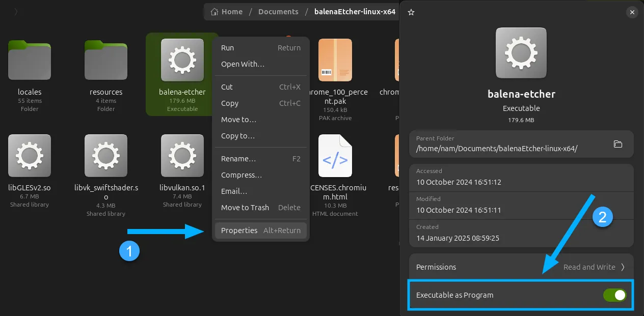This screenshot has height=316, width=644.
Task: Choose Email… in the context menu
Action: pos(261,191)
